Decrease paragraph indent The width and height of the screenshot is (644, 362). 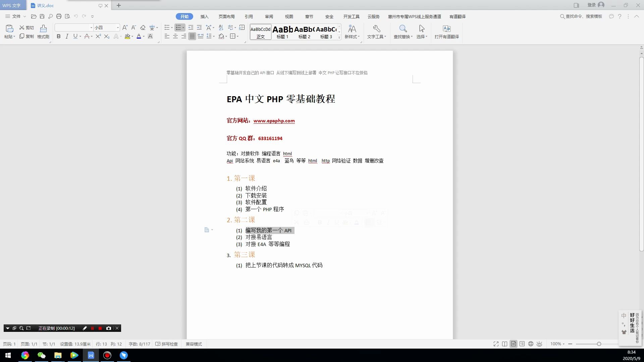[191, 27]
